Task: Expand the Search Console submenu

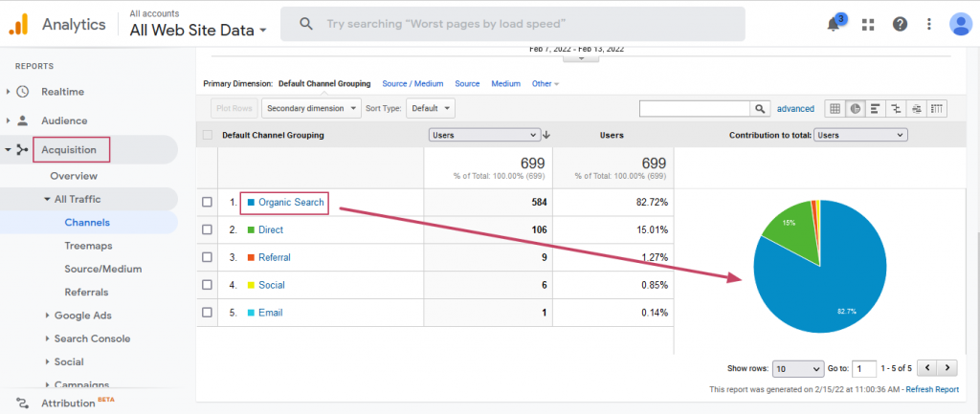Action: pos(47,338)
